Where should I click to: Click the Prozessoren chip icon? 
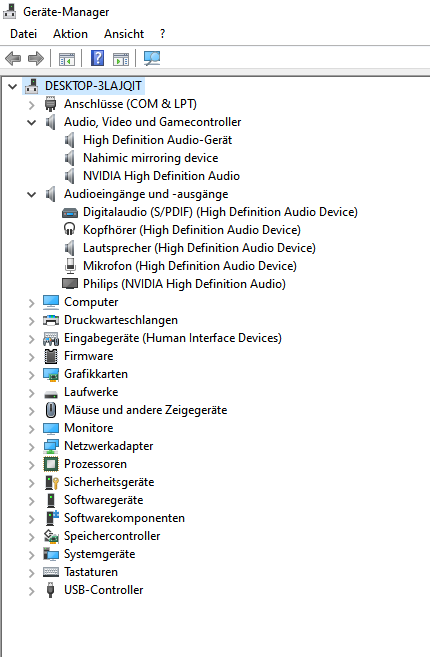(x=51, y=464)
